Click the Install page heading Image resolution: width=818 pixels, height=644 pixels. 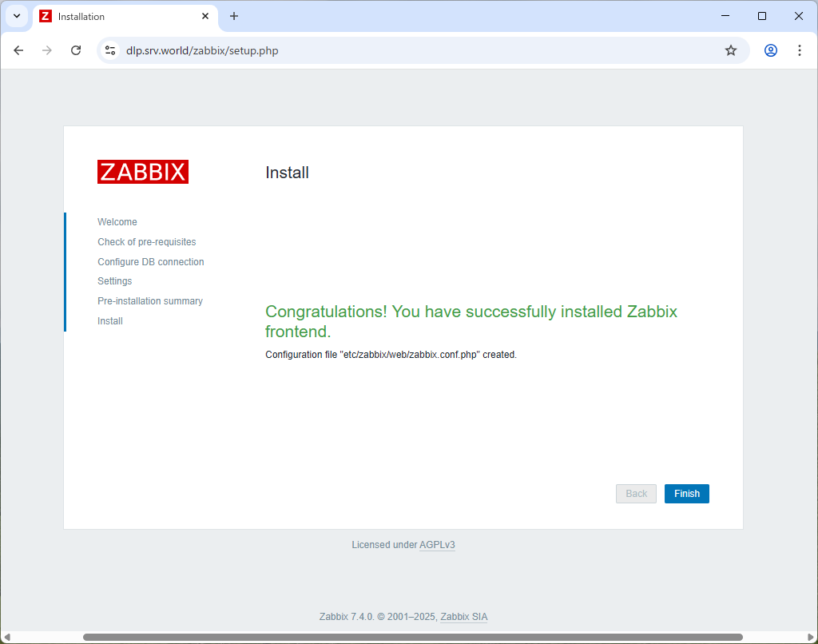[287, 173]
